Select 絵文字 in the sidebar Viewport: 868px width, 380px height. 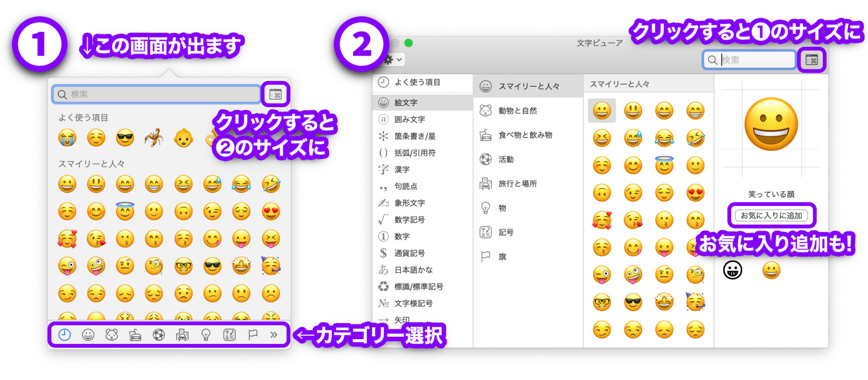coord(423,103)
